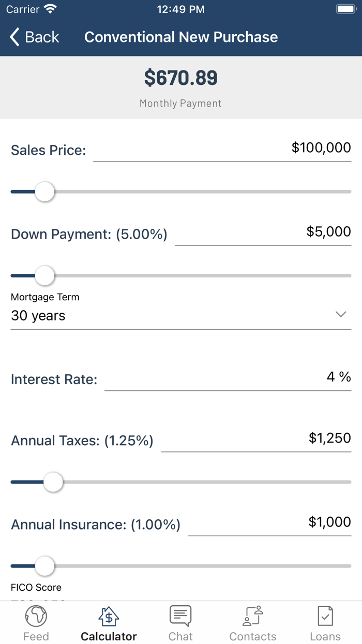Tap the back chevron arrow icon
362x644 pixels.
[x=13, y=37]
